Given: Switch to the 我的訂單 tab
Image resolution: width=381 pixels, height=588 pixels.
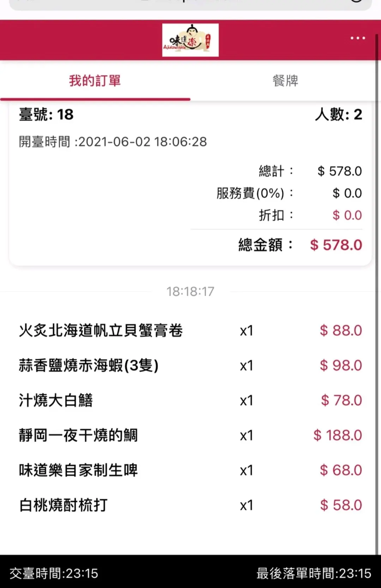Looking at the screenshot, I should [x=95, y=81].
